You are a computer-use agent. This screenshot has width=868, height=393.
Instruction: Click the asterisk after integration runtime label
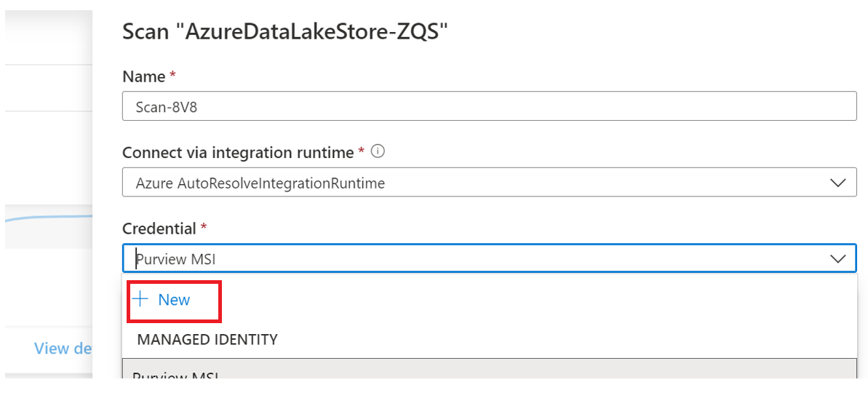pyautogui.click(x=361, y=152)
